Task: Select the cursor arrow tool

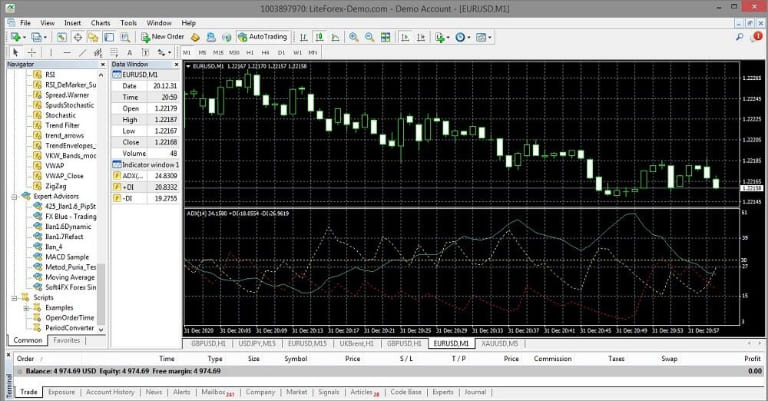Action: [x=14, y=52]
